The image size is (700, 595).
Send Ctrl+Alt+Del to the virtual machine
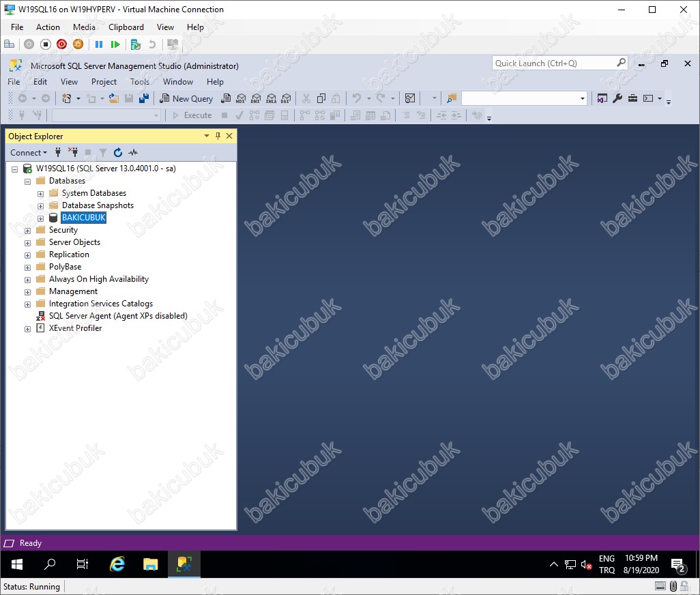pyautogui.click(x=10, y=44)
